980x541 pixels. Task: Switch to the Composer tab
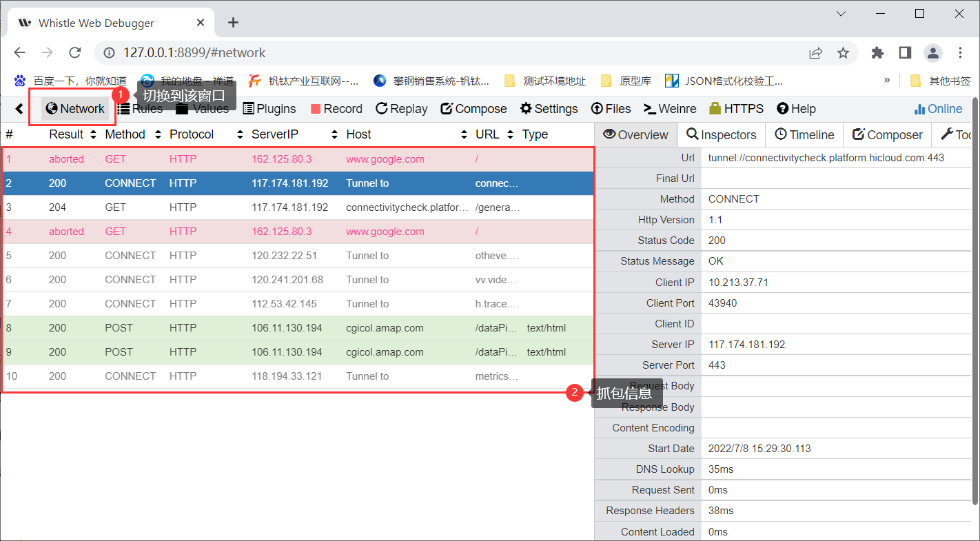[887, 135]
